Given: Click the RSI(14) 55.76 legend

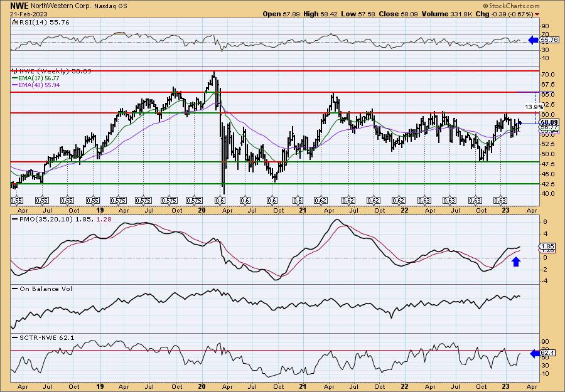Looking at the screenshot, I should [41, 23].
